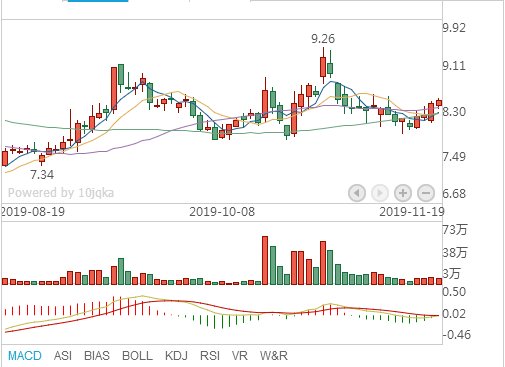Click the tallest red volume bar
This screenshot has width=505, height=367.
265,260
